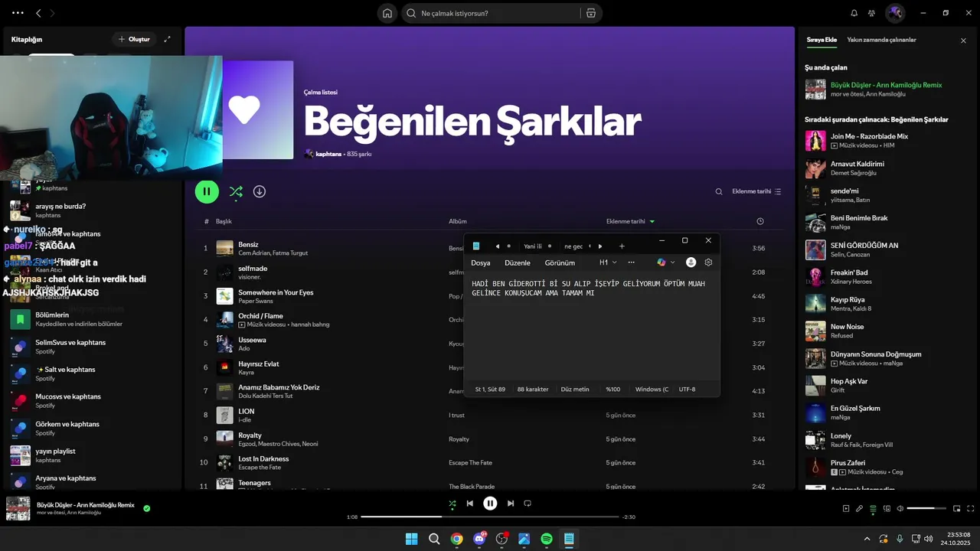Open the Spotify profile avatar menu
980x551 pixels.
click(894, 13)
